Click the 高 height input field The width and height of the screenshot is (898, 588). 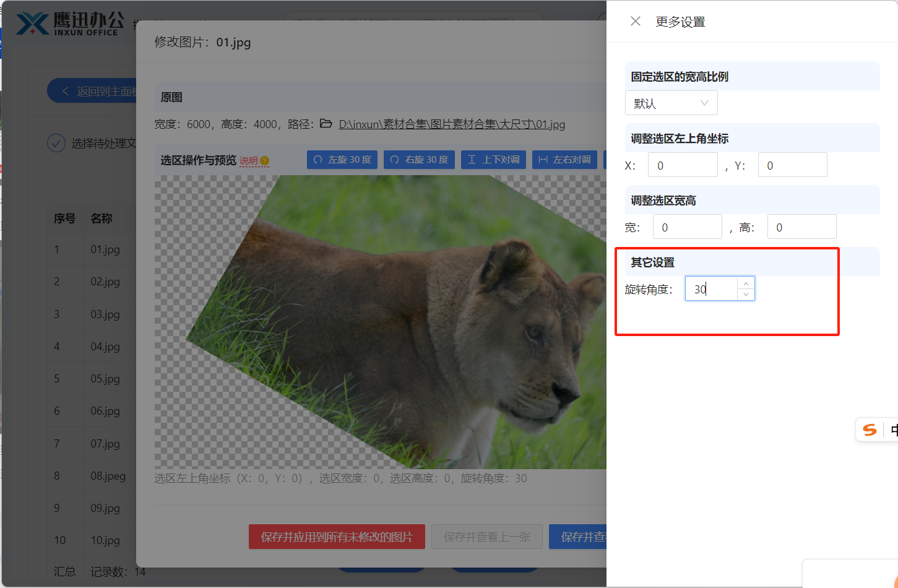tap(801, 227)
